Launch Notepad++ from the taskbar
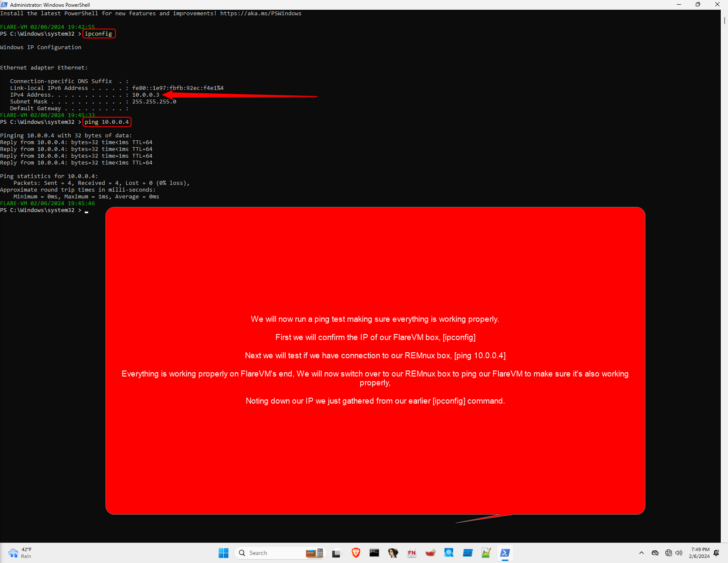Viewport: 728px width, 563px height. [x=486, y=553]
